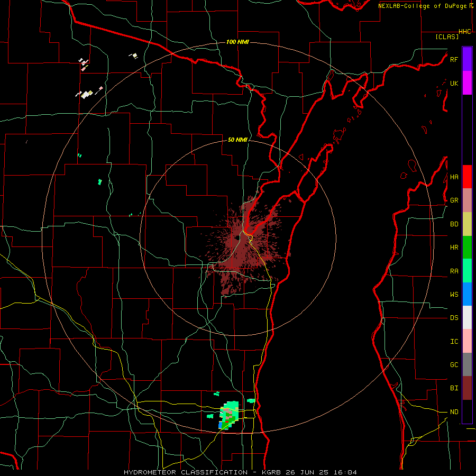Click the NEXLAB-College of DuPage text
The image size is (476, 476).
click(x=422, y=6)
